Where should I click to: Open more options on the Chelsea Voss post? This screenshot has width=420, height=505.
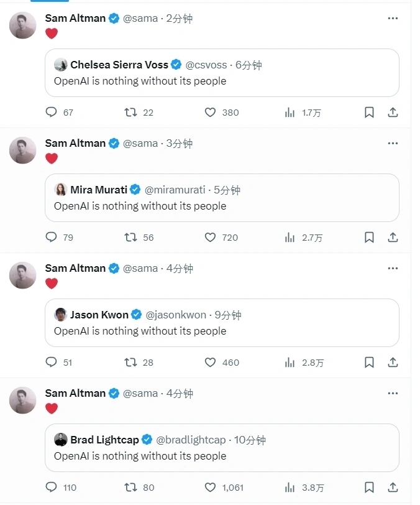[x=393, y=19]
